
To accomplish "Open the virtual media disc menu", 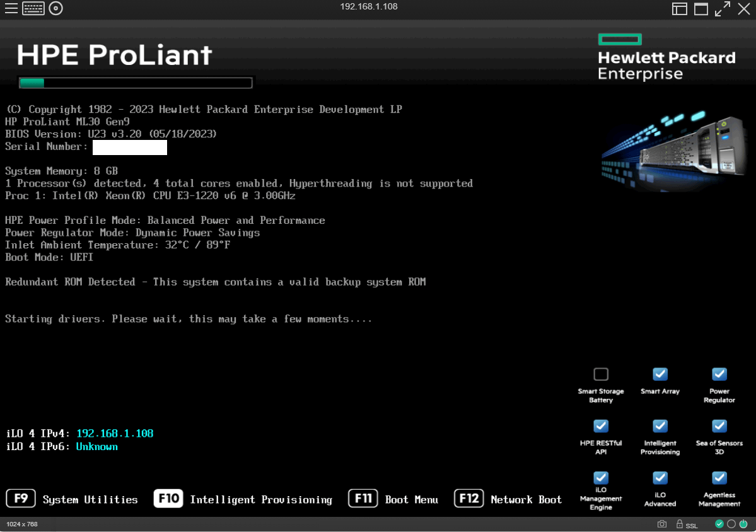I will pos(56,8).
